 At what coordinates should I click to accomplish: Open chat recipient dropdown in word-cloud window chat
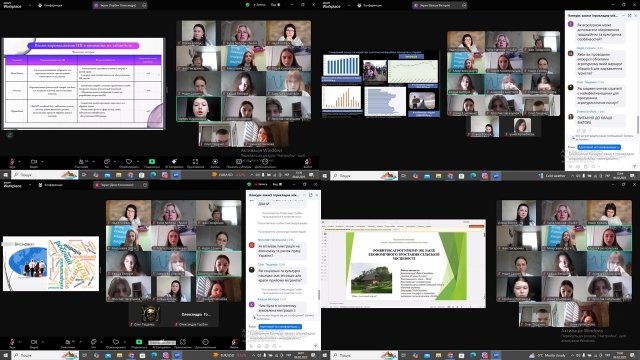tap(280, 327)
